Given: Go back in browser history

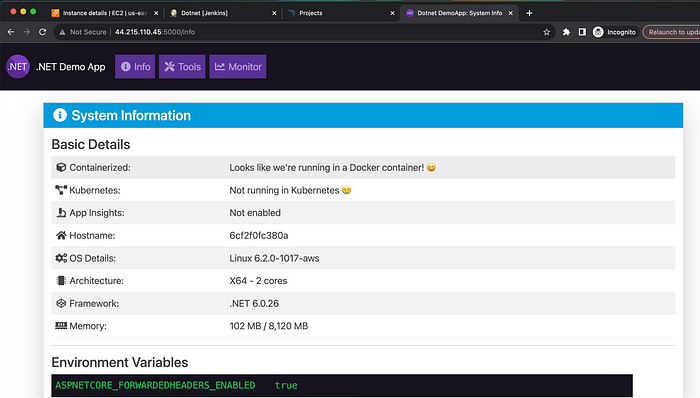Looking at the screenshot, I should tap(11, 32).
